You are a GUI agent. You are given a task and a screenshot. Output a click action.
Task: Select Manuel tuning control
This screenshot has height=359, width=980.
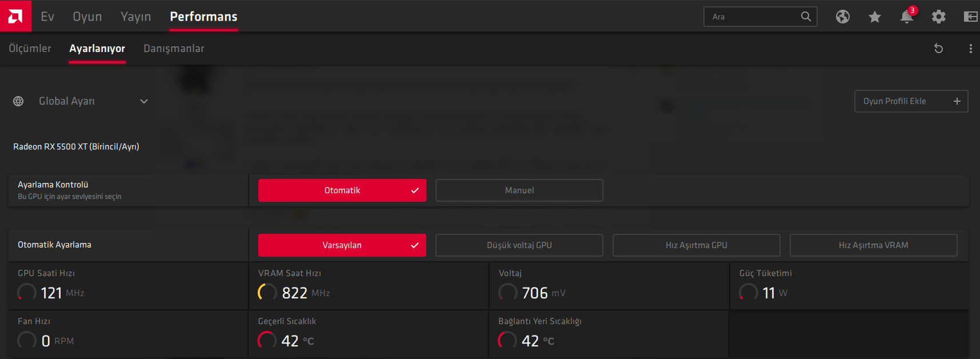[519, 190]
